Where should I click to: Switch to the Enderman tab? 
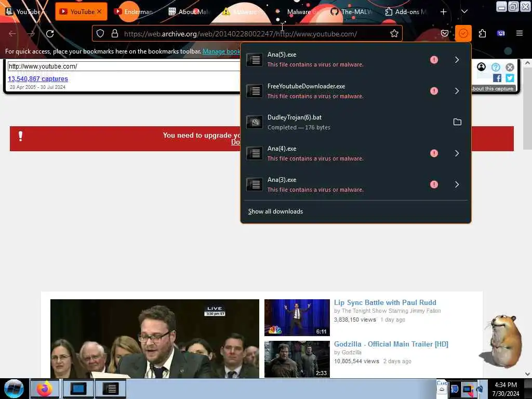[x=134, y=11]
